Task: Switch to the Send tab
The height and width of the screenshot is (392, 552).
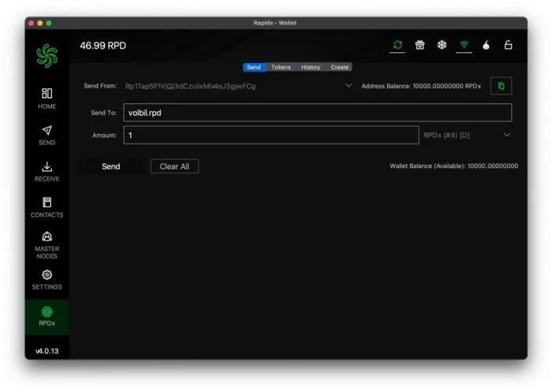Action: (x=253, y=67)
